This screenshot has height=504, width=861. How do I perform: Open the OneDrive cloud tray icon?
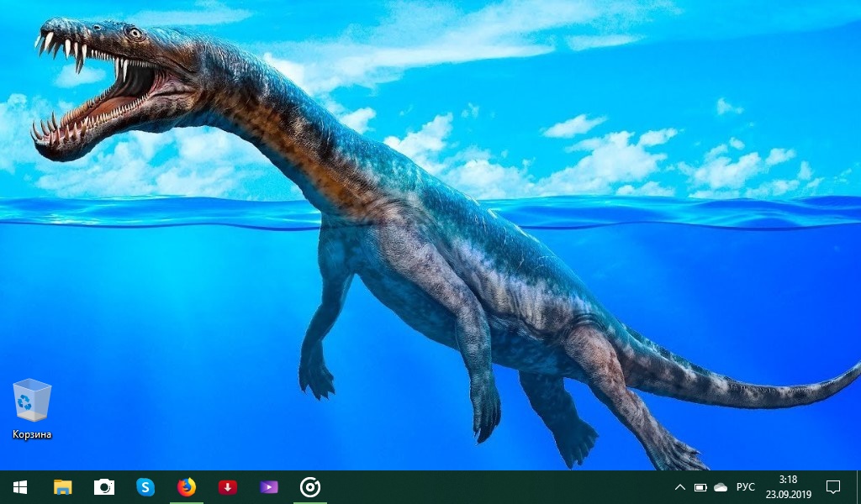(x=721, y=487)
